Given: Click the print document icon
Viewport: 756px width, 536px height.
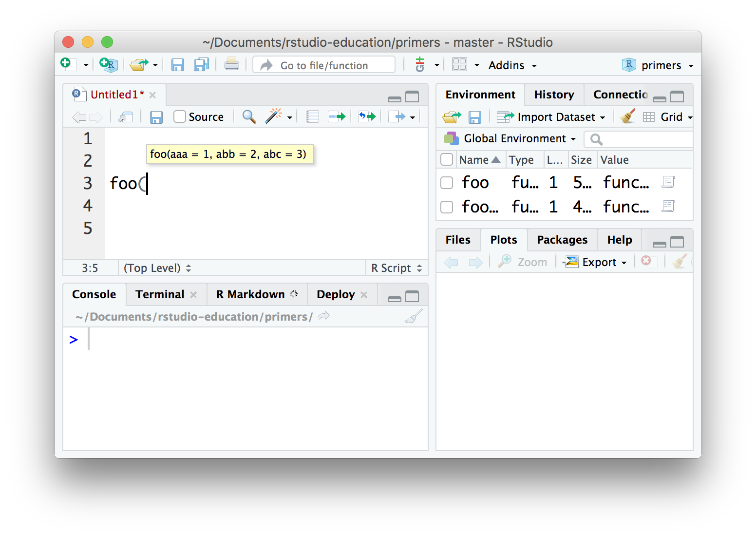Looking at the screenshot, I should click(x=231, y=65).
